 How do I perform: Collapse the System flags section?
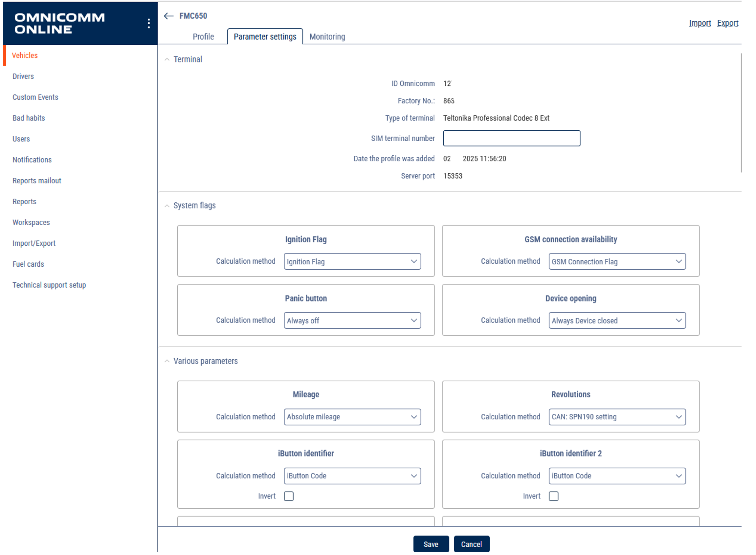[x=167, y=206]
